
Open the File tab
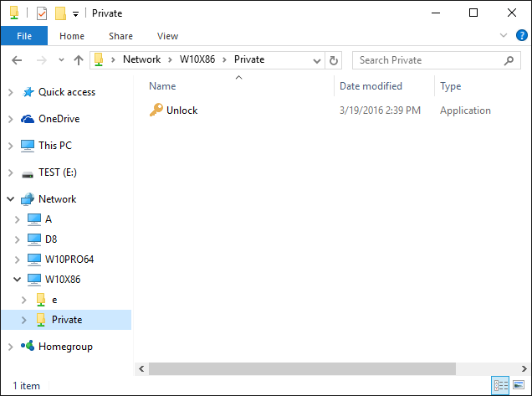tap(24, 36)
